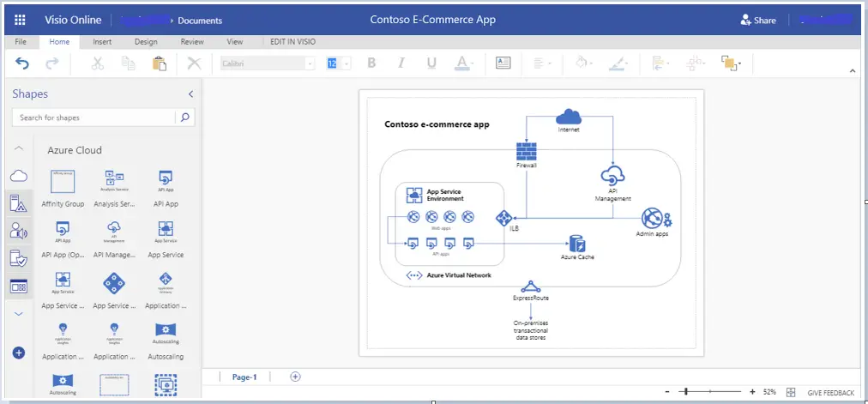Insert a text box
The image size is (868, 404).
tap(503, 63)
